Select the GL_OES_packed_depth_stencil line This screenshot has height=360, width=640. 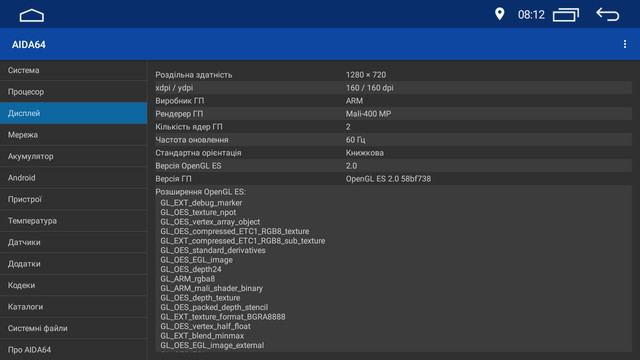pos(214,307)
